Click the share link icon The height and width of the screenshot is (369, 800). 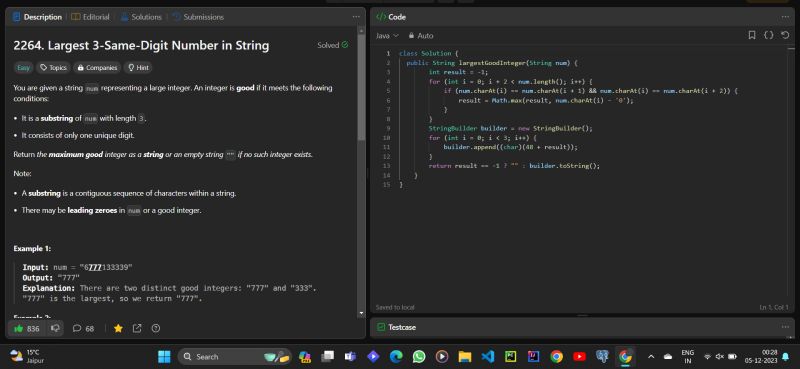[x=137, y=329]
